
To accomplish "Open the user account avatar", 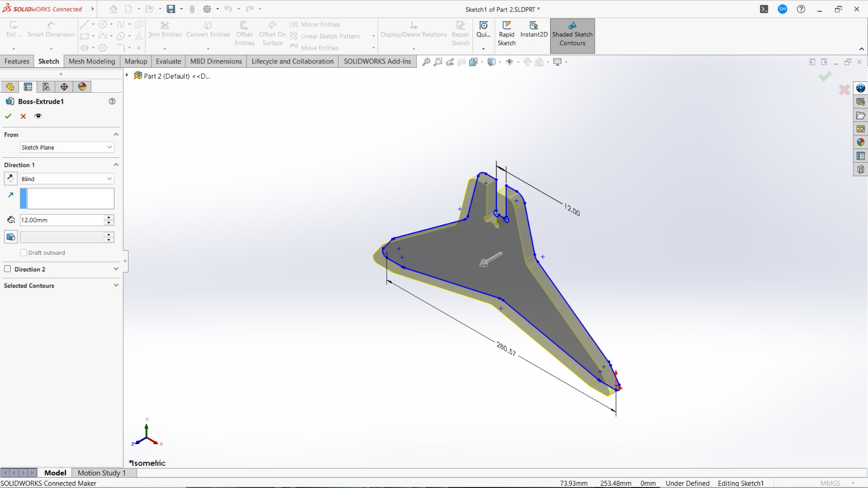I will 782,9.
